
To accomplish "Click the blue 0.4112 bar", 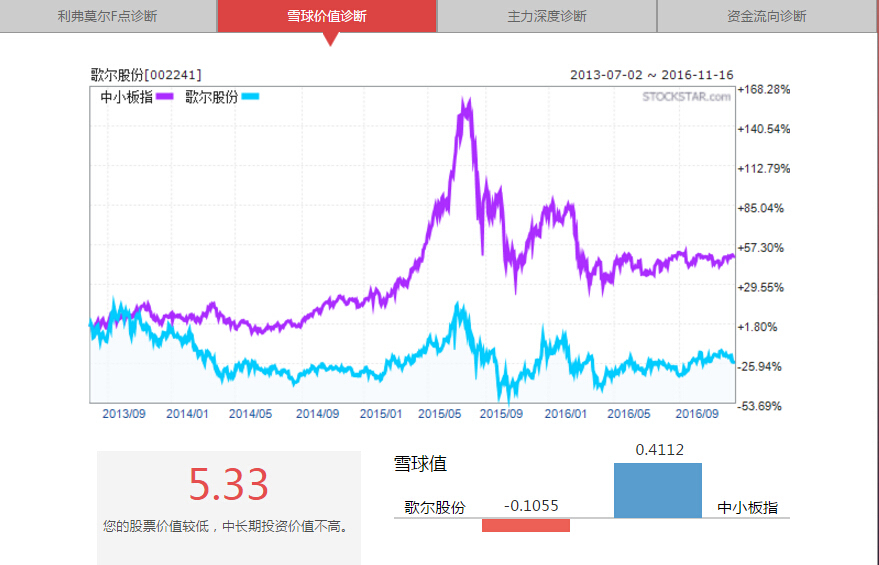I will (658, 490).
